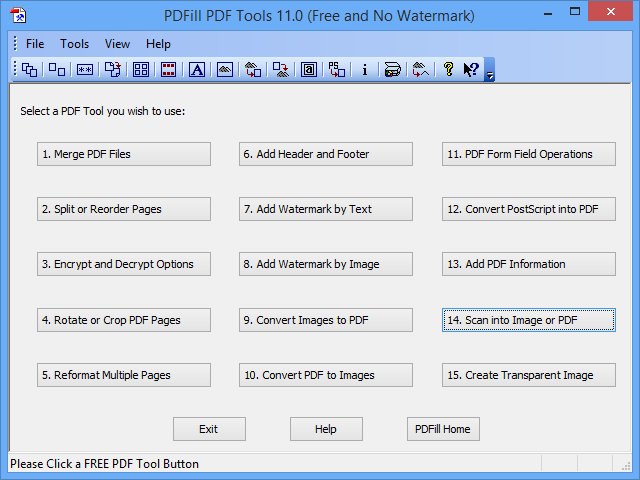The width and height of the screenshot is (640, 480).
Task: Open the File menu
Action: coord(35,44)
